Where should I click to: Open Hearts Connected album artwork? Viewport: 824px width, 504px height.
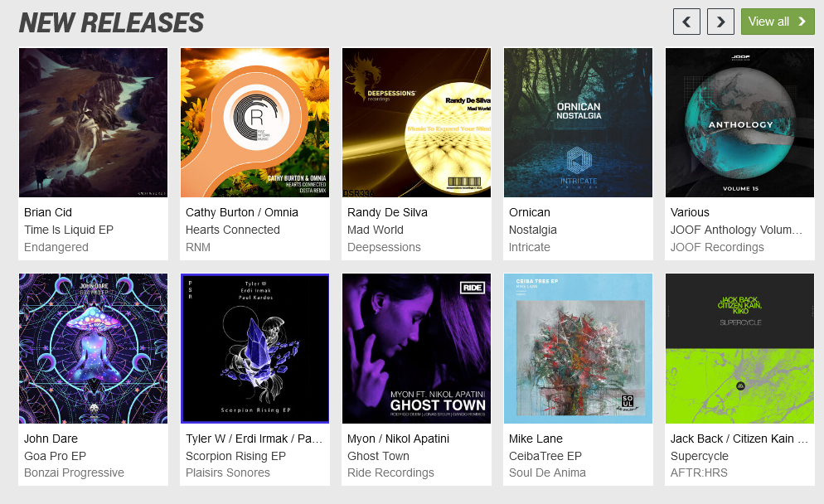click(x=254, y=123)
